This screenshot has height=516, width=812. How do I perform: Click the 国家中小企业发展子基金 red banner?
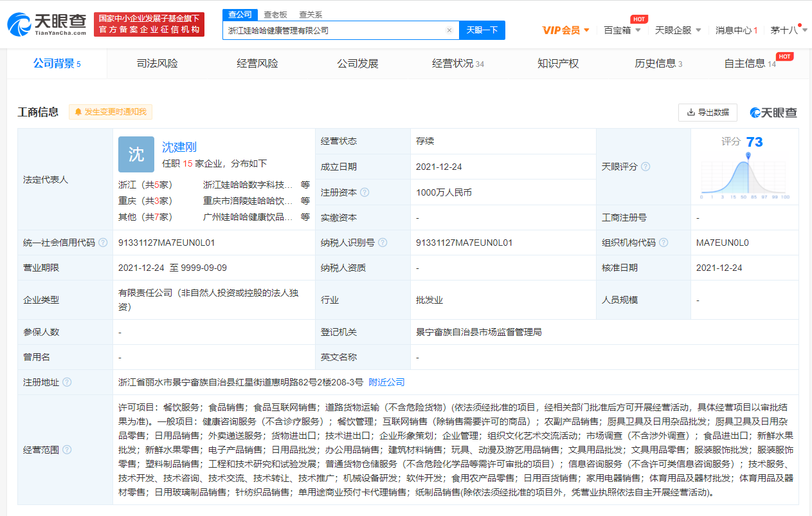click(149, 24)
